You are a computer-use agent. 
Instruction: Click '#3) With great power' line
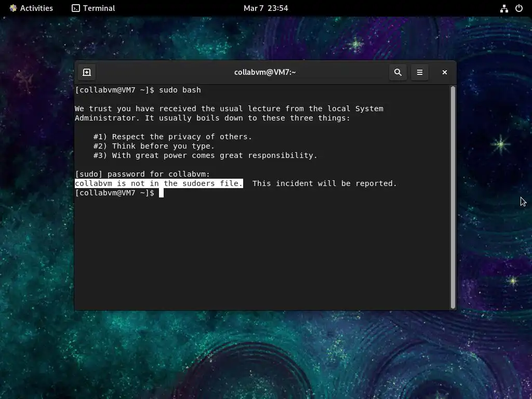[x=205, y=155]
